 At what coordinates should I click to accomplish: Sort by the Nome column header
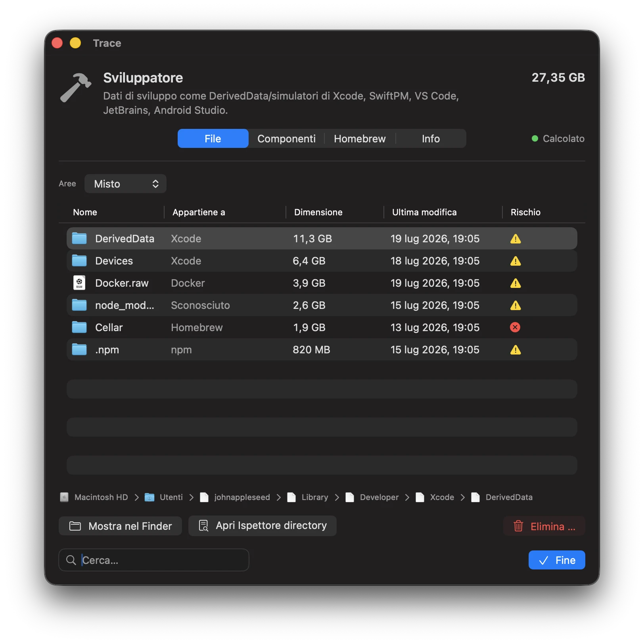pyautogui.click(x=85, y=212)
